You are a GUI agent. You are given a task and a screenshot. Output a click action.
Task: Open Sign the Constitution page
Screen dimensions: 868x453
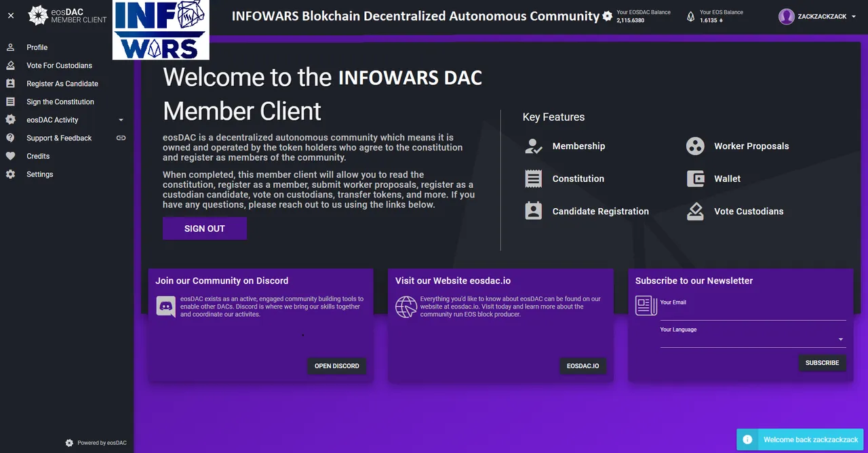(x=66, y=102)
